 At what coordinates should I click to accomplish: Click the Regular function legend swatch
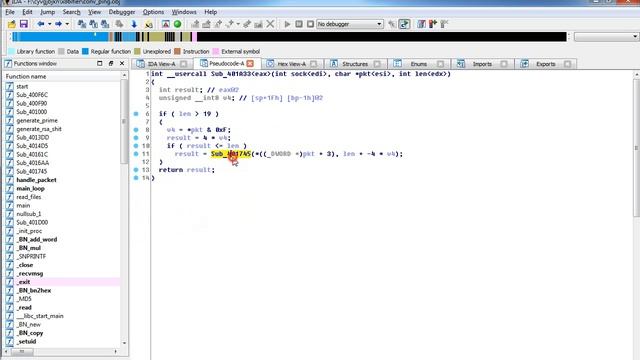point(85,51)
